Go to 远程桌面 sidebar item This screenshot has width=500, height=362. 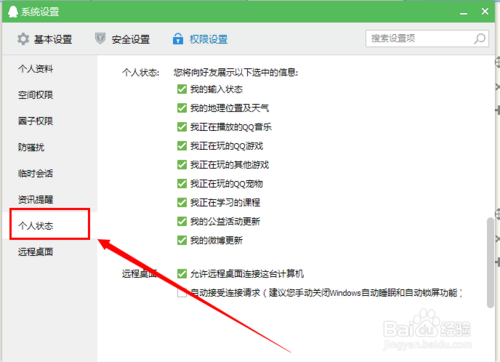point(35,252)
